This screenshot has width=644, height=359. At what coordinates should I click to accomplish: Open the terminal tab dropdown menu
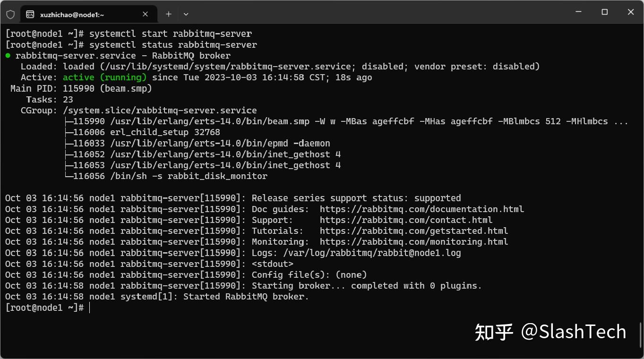(x=185, y=14)
